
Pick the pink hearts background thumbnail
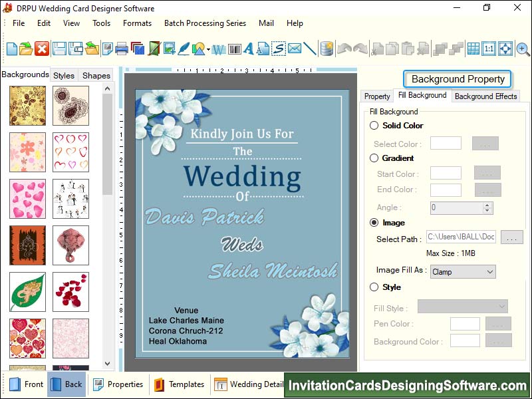click(x=27, y=198)
